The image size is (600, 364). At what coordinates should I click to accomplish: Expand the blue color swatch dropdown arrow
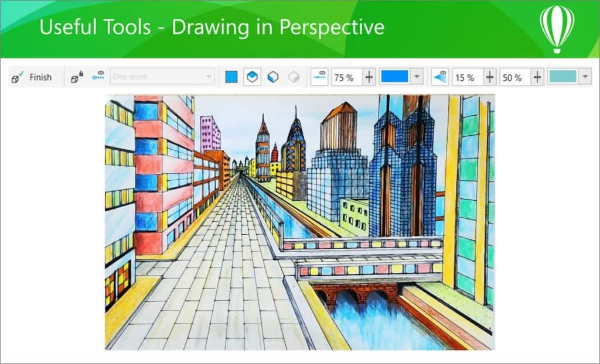pos(417,77)
